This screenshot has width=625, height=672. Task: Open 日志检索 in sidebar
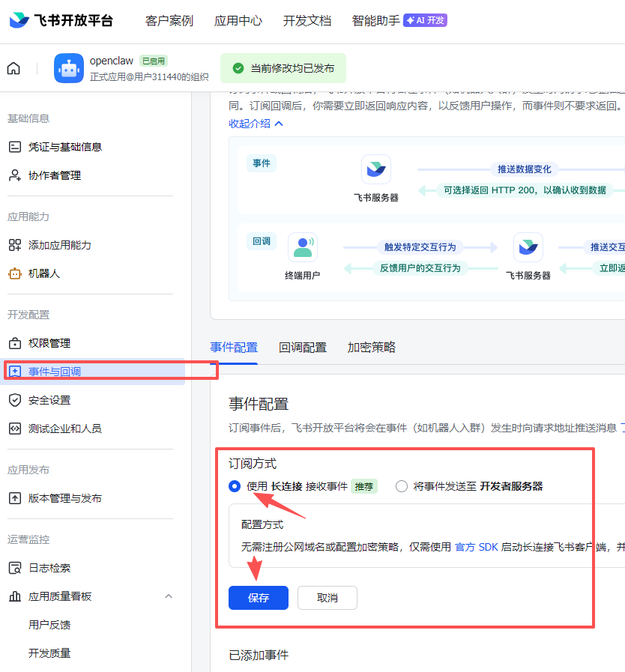pyautogui.click(x=49, y=568)
